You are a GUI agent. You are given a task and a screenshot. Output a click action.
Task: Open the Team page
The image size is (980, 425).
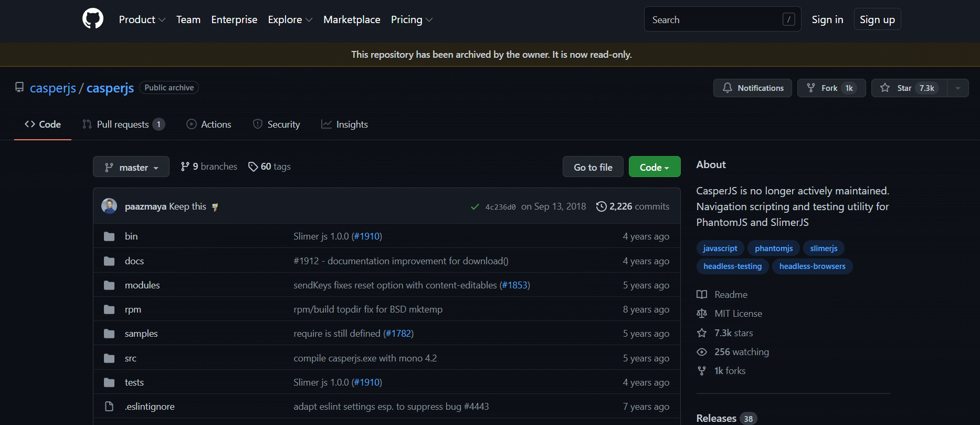(x=188, y=19)
